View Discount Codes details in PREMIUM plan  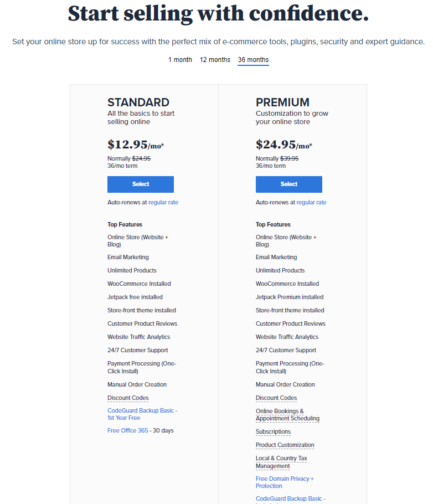pos(276,398)
